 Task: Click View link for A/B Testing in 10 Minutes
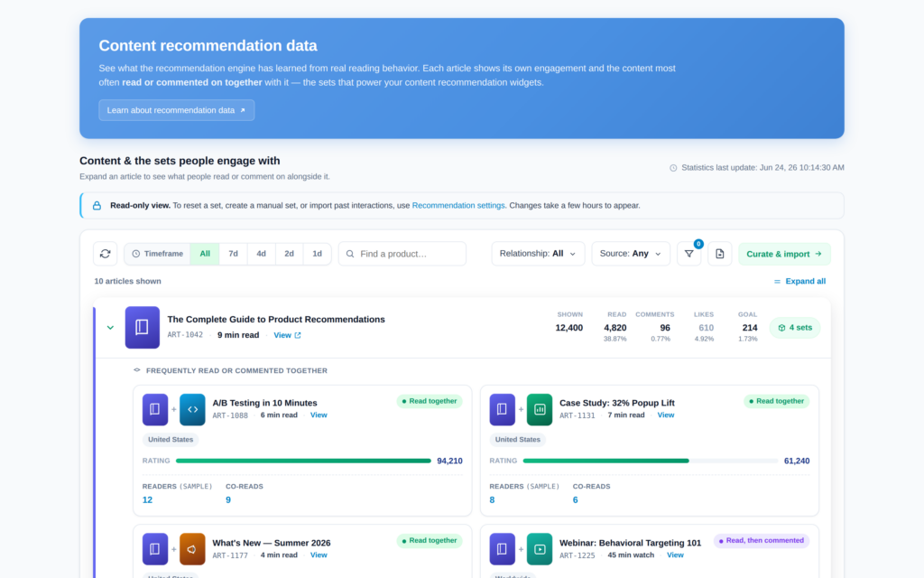[319, 415]
